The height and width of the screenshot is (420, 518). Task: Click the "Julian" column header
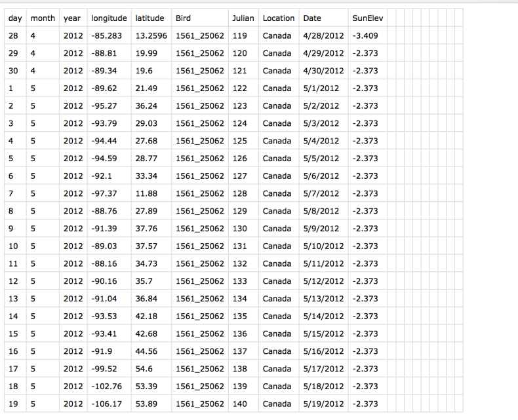point(244,18)
